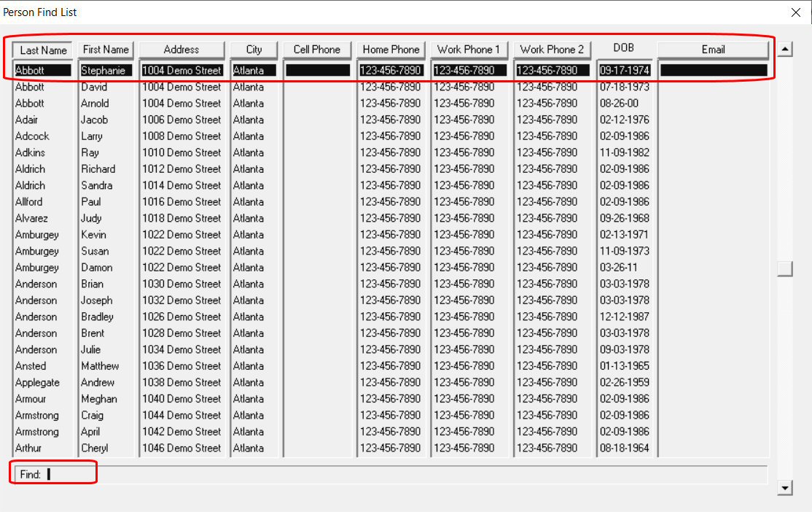
Task: Select first name Brent
Action: click(92, 333)
